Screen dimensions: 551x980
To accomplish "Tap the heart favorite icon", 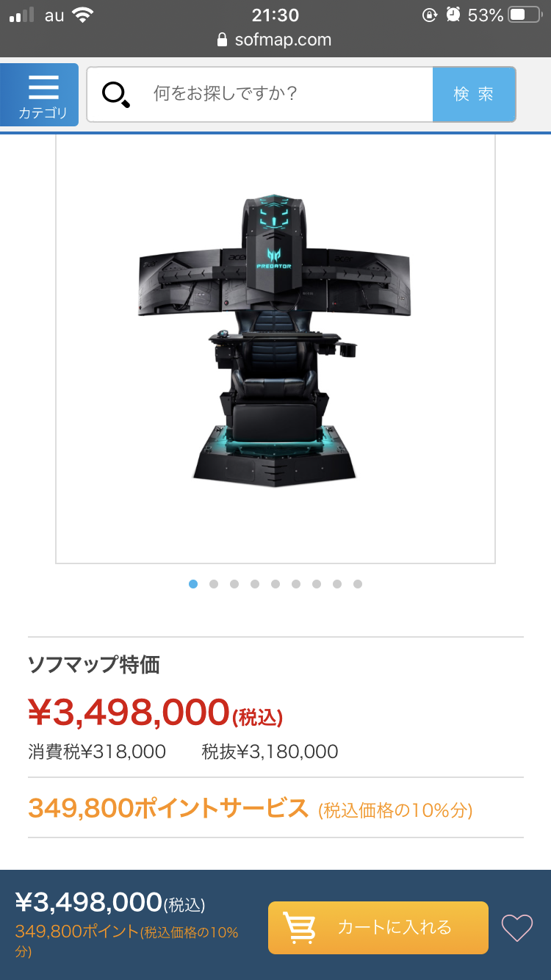I will tap(517, 928).
